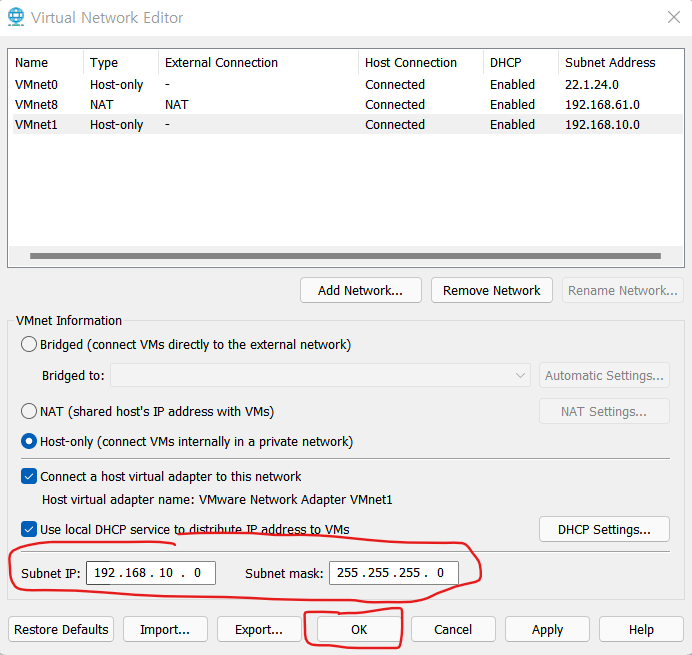Toggle Use local DHCP service checkbox
692x655 pixels.
[29, 529]
